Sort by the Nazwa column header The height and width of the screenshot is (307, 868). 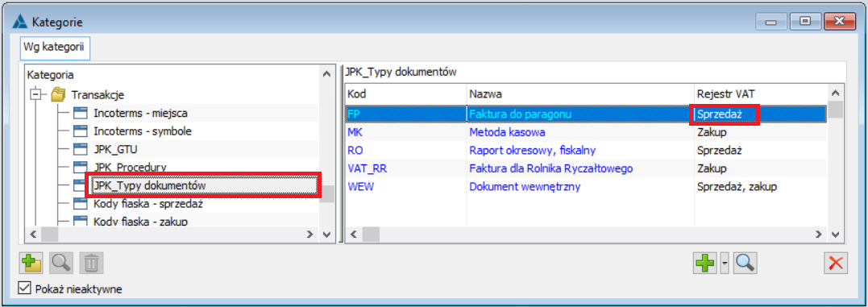pyautogui.click(x=580, y=94)
